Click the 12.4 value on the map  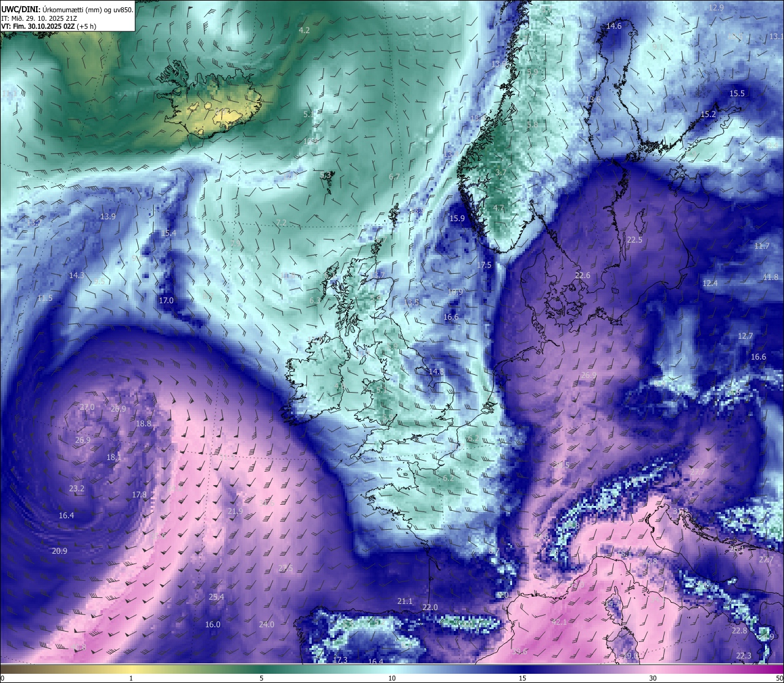point(710,283)
